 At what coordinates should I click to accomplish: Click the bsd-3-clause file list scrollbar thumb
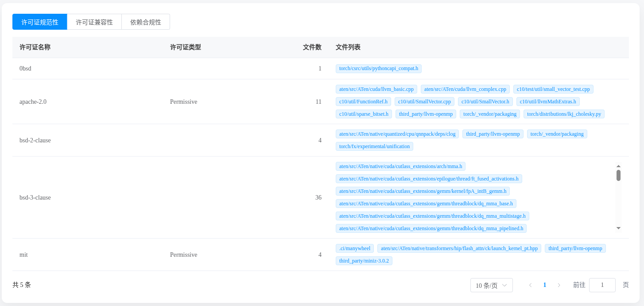tap(618, 175)
